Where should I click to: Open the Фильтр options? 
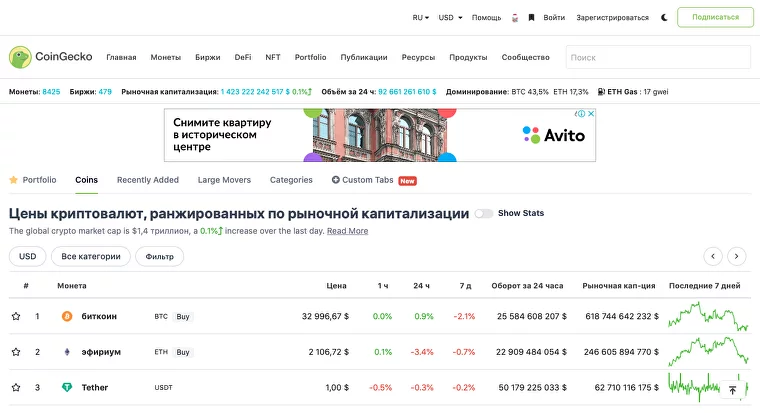pos(159,256)
